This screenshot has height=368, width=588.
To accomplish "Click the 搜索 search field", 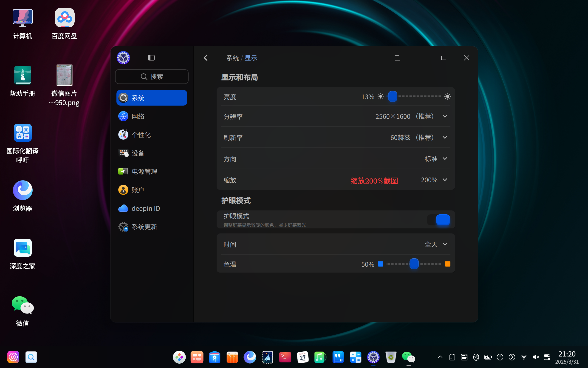I will [x=152, y=77].
